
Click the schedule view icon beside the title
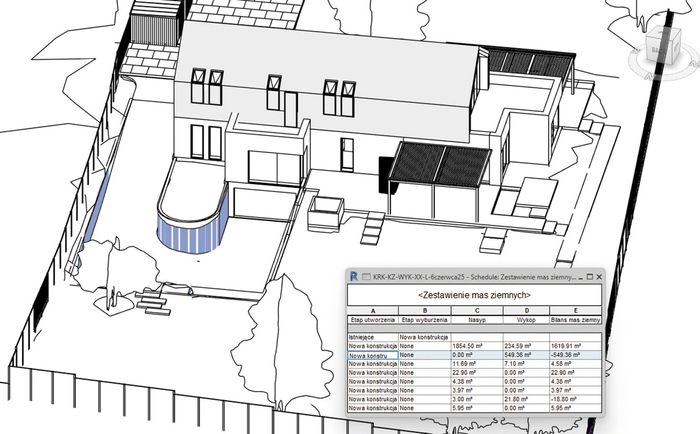pos(366,277)
